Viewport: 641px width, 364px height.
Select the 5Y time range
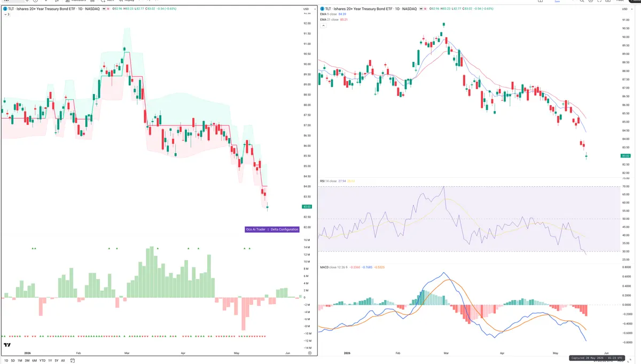click(56, 361)
